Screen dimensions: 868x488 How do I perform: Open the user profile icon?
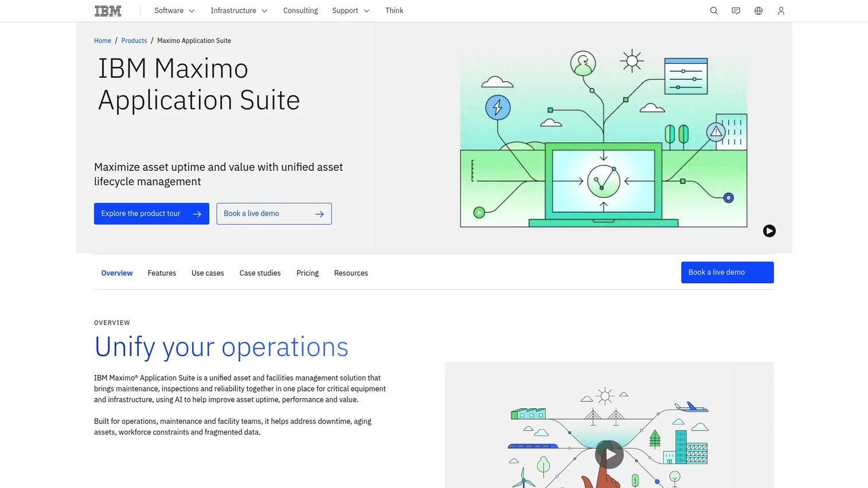tap(781, 11)
